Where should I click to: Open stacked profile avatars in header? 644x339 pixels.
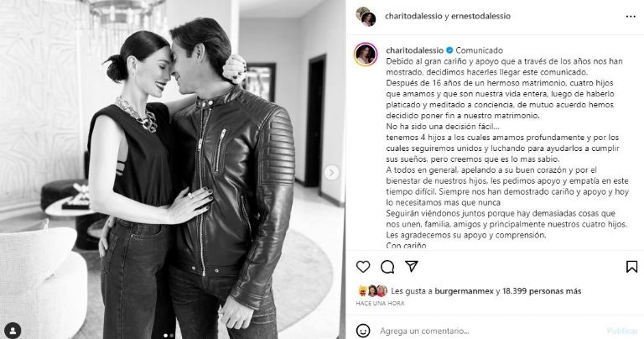tap(366, 17)
